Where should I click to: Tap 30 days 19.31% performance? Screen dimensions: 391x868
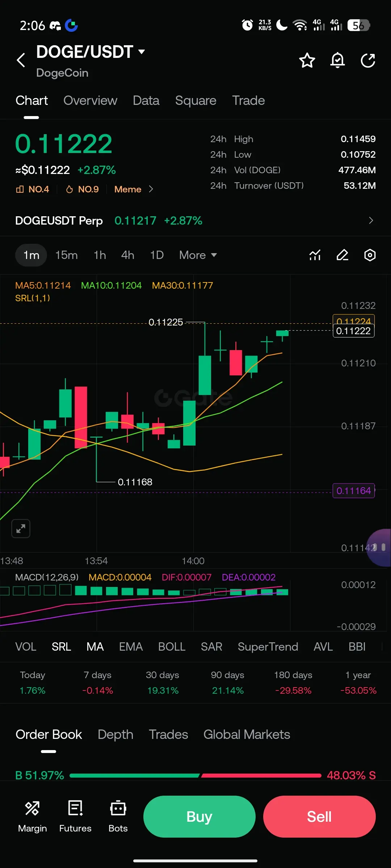coord(163,683)
